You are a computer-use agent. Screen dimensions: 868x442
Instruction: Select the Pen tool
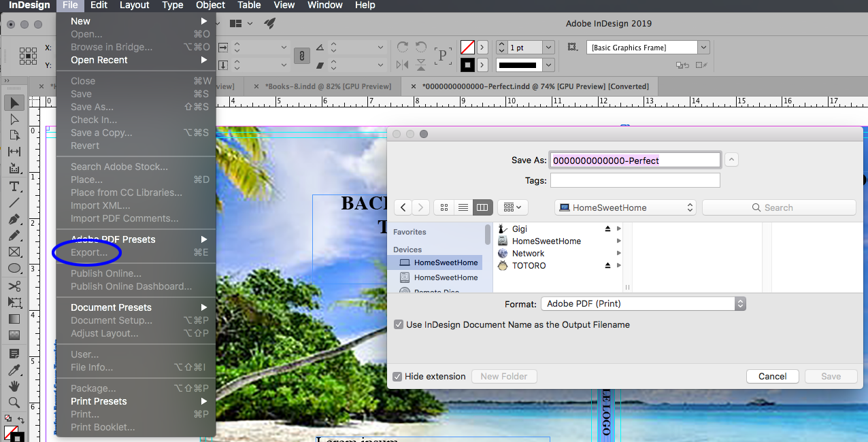pos(14,219)
